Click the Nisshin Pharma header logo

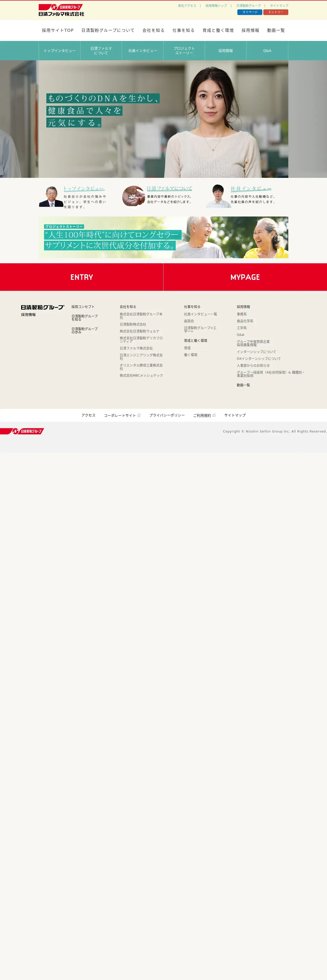point(61,10)
